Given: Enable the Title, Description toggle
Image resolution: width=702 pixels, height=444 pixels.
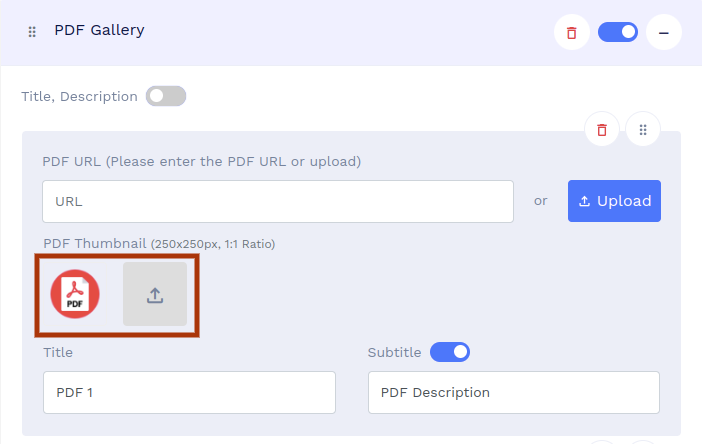Looking at the screenshot, I should click(166, 96).
